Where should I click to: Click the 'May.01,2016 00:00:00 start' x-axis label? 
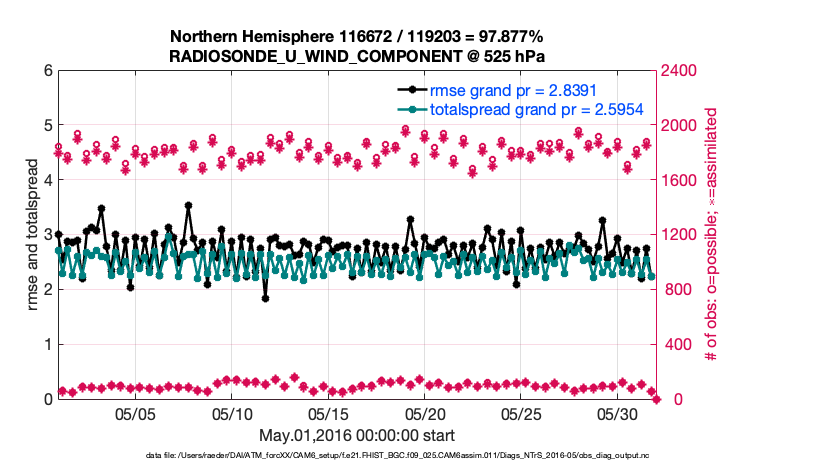[x=356, y=435]
